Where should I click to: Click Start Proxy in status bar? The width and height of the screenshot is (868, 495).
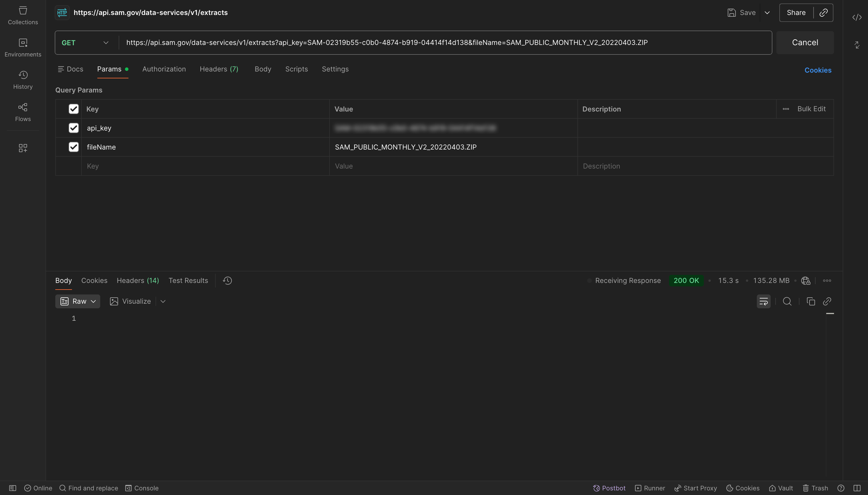pos(695,488)
